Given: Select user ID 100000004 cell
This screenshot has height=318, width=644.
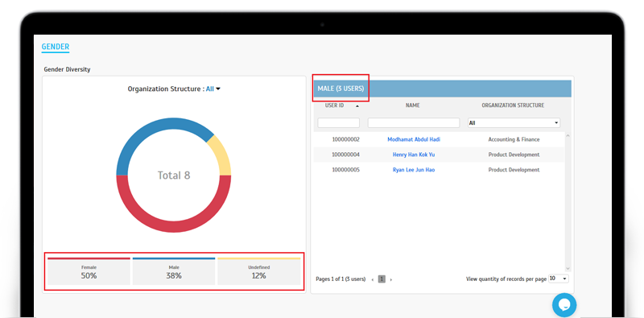Looking at the screenshot, I should [x=346, y=155].
